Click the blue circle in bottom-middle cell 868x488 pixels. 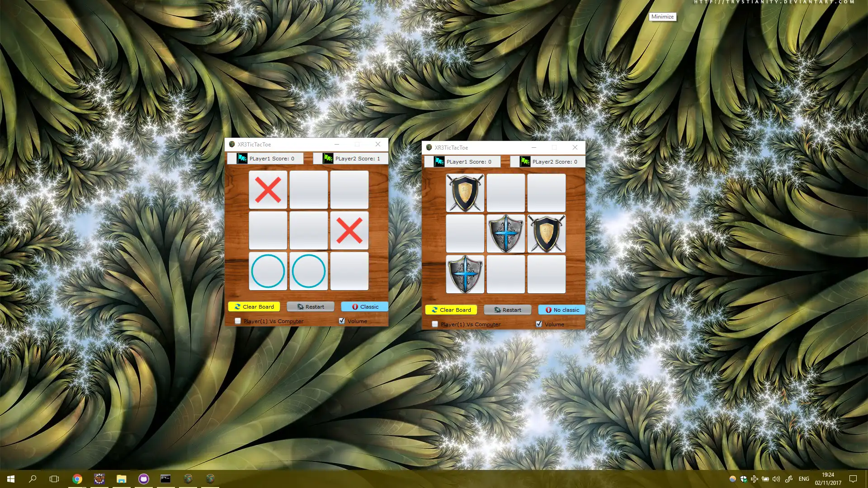point(308,271)
